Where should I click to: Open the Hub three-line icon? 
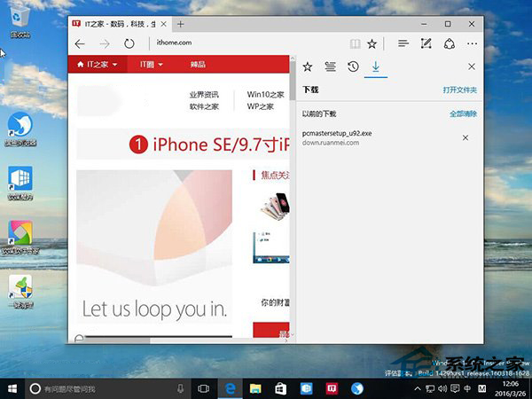(403, 43)
